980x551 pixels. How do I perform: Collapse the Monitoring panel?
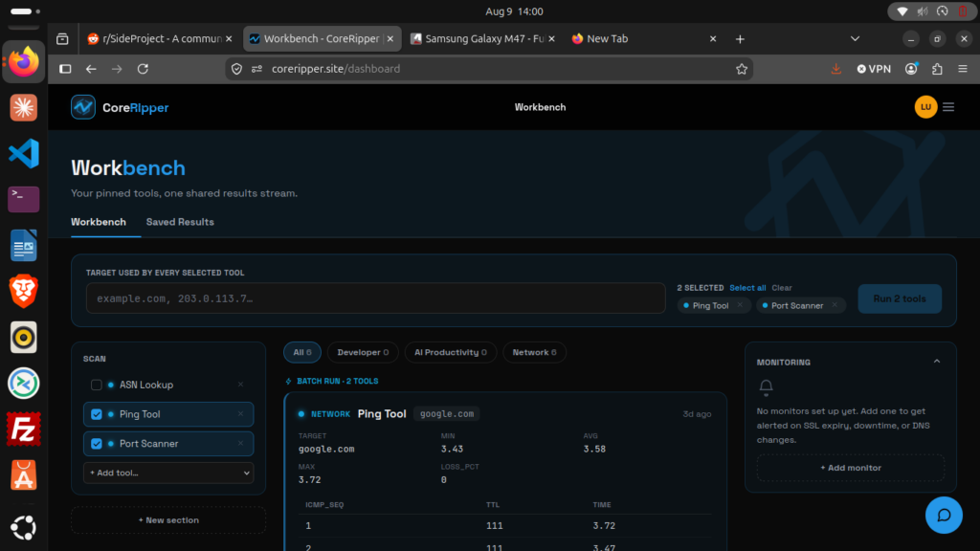[x=936, y=362]
